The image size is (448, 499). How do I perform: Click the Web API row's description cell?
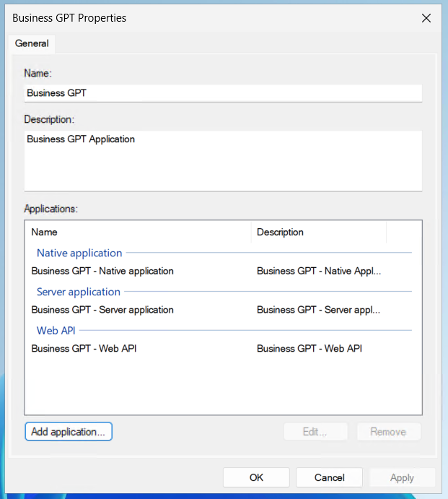(x=309, y=349)
